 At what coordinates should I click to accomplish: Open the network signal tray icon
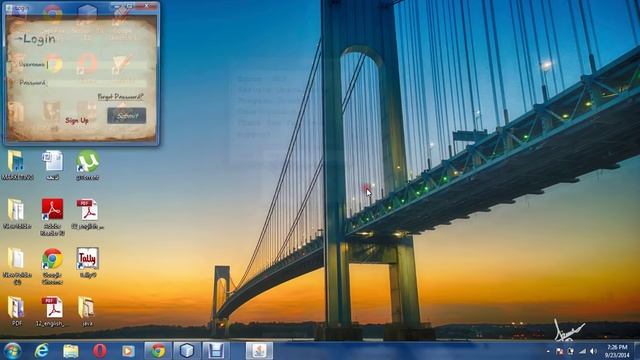click(x=582, y=351)
